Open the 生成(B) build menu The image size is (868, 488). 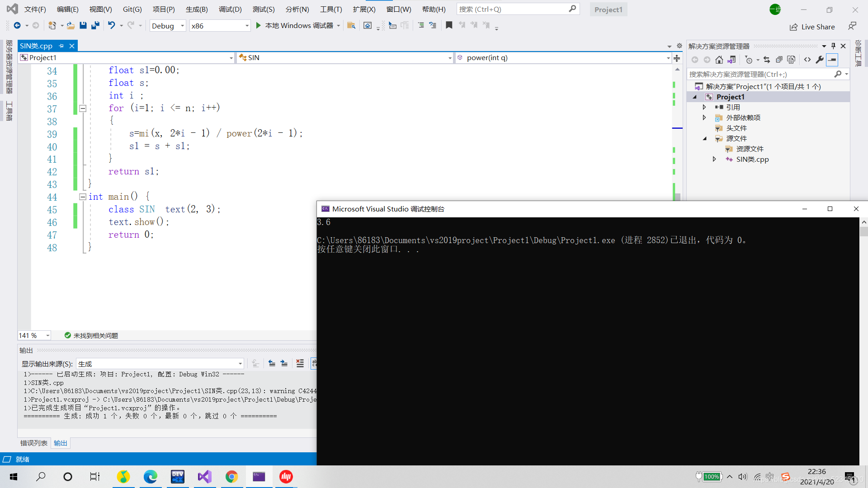tap(196, 9)
